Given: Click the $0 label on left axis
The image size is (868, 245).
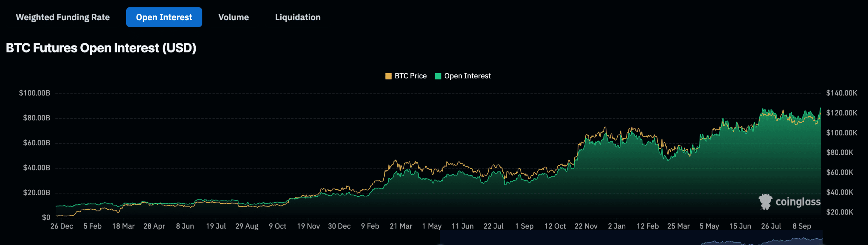Looking at the screenshot, I should pyautogui.click(x=46, y=217).
